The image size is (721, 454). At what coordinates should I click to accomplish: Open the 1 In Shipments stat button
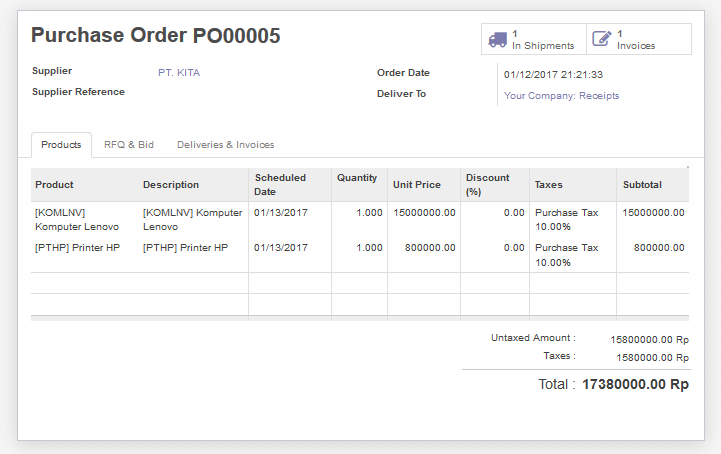tap(533, 39)
